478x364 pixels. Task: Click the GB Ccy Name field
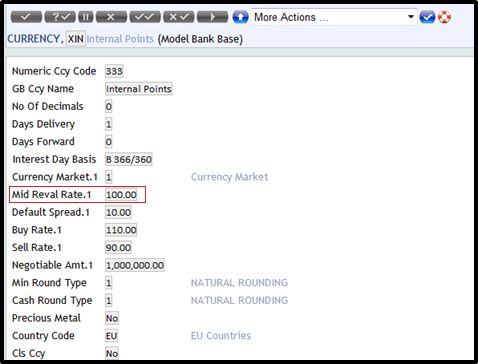tap(139, 89)
